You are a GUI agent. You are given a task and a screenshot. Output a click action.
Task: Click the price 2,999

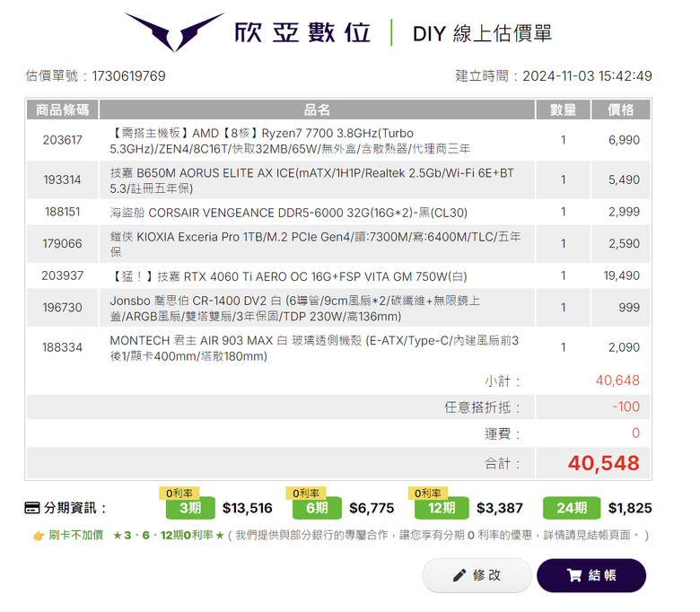pos(624,212)
